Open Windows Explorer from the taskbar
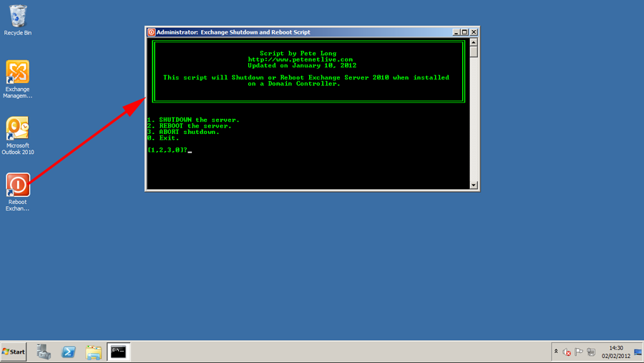Image resolution: width=644 pixels, height=363 pixels. (x=94, y=352)
